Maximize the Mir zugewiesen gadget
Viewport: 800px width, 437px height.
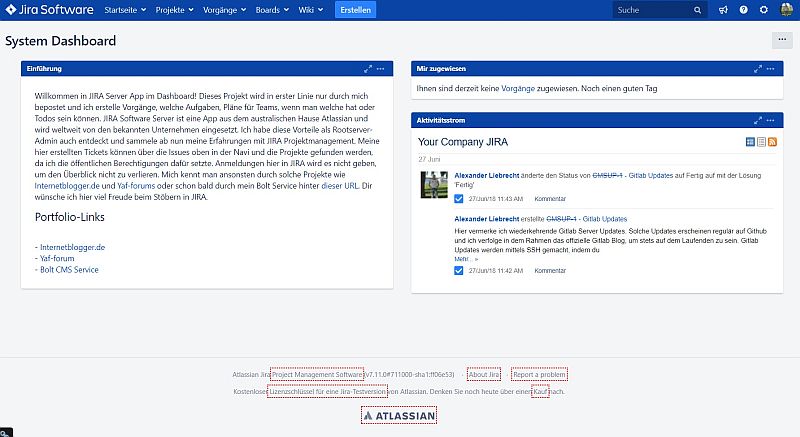click(758, 69)
